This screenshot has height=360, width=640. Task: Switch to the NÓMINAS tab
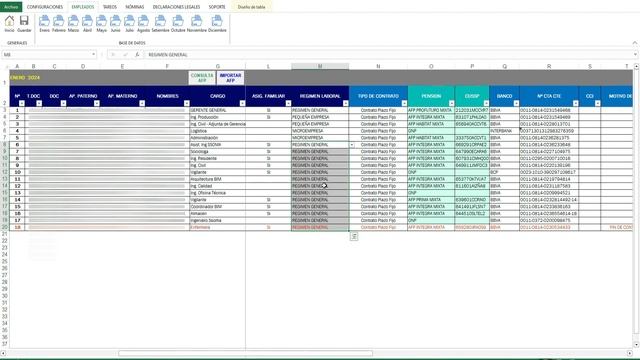(x=135, y=7)
